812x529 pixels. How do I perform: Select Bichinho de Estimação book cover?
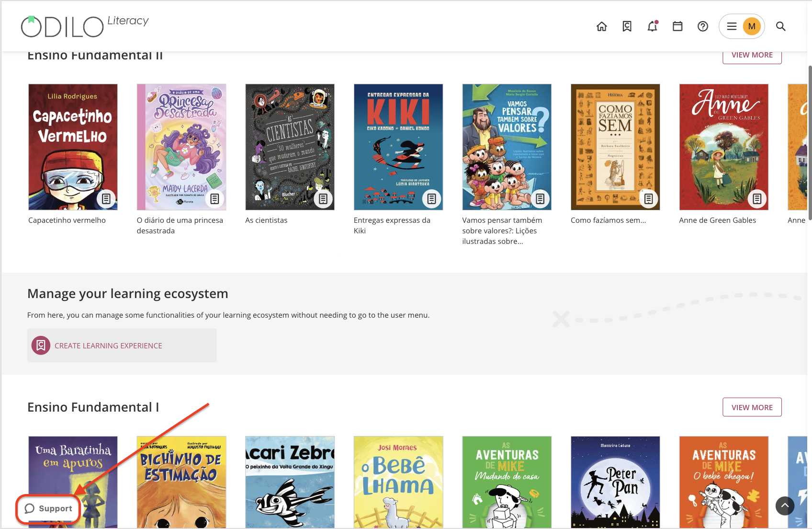[181, 482]
